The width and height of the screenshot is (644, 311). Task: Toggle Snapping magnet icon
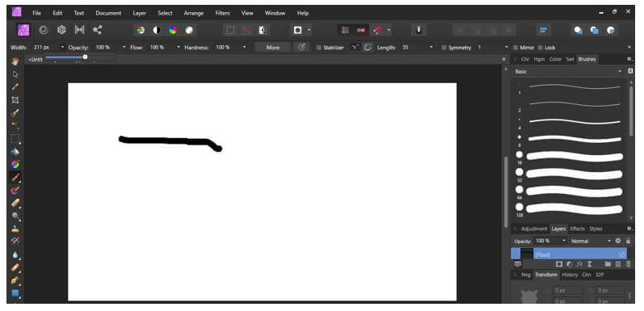377,30
